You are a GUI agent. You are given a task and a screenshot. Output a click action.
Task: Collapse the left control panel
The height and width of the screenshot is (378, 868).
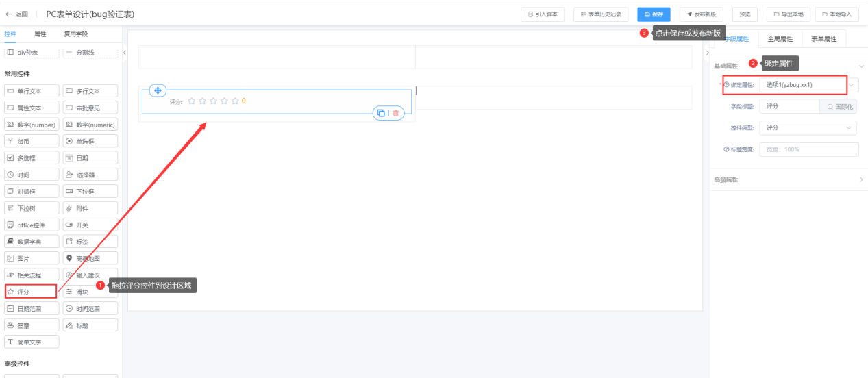124,53
